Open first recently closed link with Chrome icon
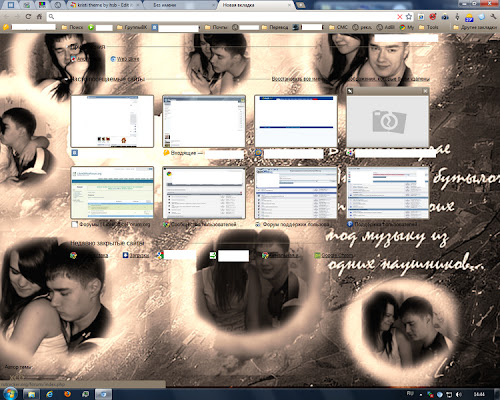Image resolution: width=500 pixels, height=400 pixels. point(89,255)
